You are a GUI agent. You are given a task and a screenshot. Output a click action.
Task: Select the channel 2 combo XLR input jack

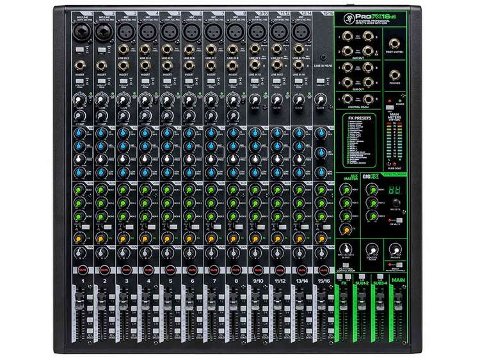pos(103,32)
